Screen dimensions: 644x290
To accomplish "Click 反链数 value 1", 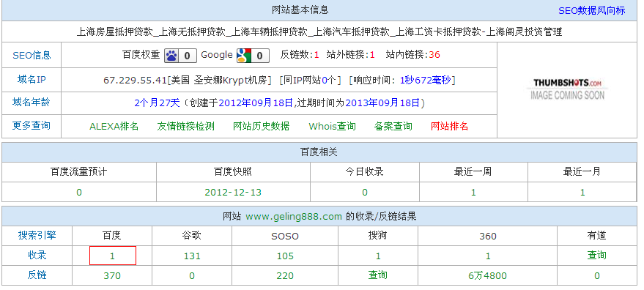I will click(317, 55).
